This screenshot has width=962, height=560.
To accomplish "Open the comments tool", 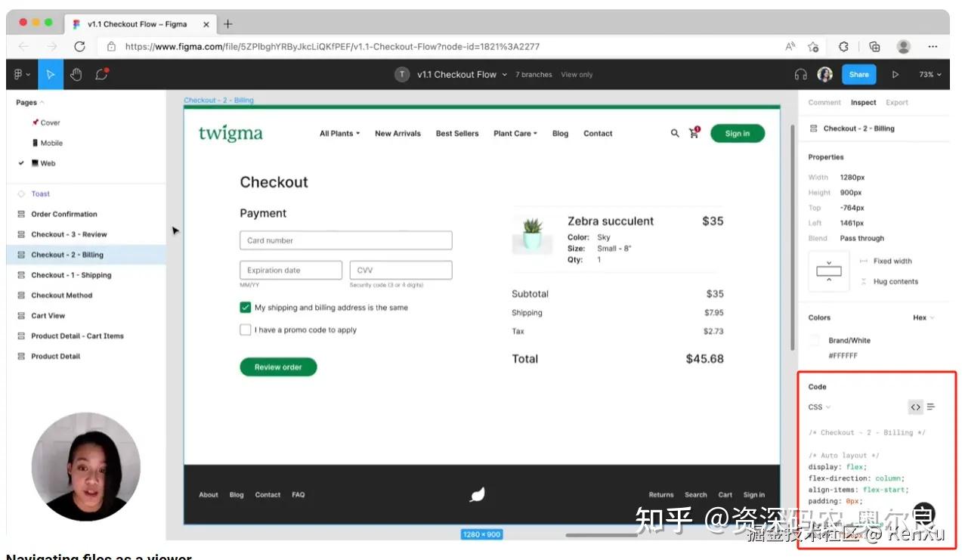I will pos(101,74).
